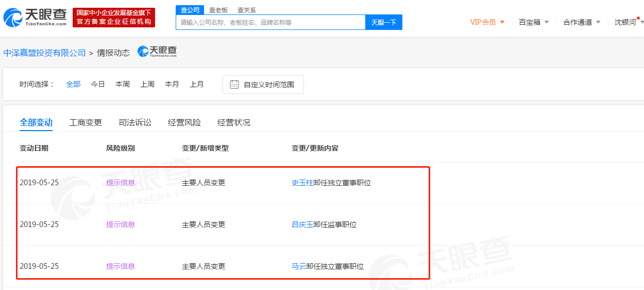
Task: Click the 马云 name link
Action: pos(299,266)
